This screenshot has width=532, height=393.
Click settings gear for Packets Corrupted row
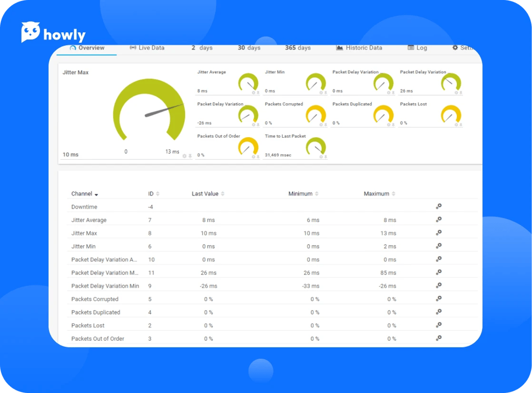coord(438,299)
